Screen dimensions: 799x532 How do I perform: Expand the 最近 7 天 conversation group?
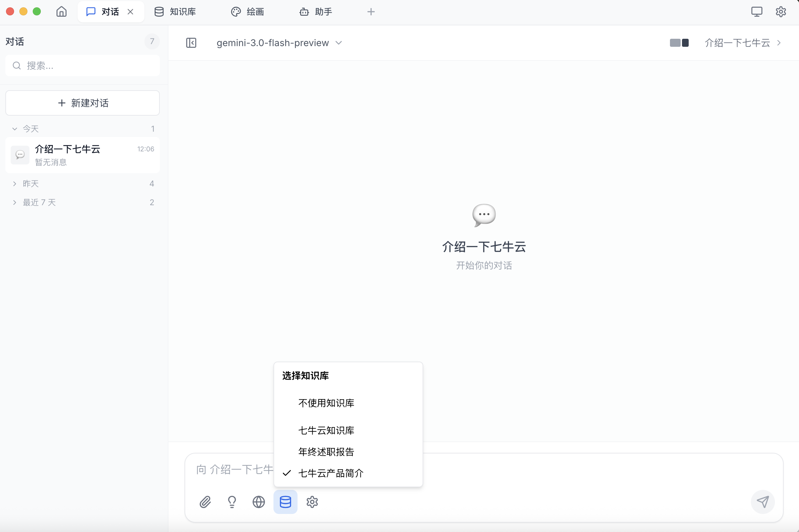pyautogui.click(x=39, y=202)
